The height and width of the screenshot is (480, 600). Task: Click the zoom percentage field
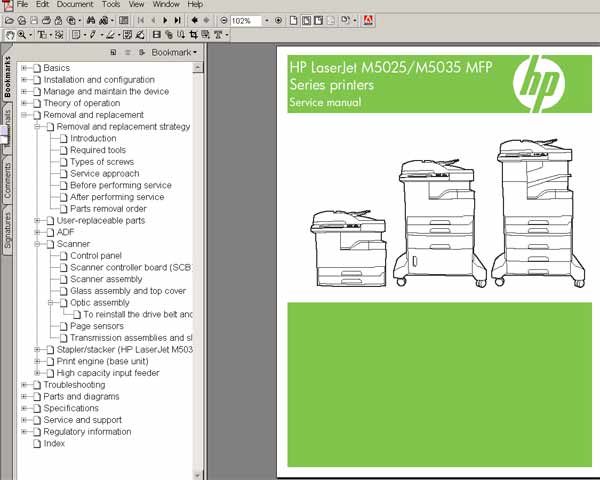tap(246, 21)
